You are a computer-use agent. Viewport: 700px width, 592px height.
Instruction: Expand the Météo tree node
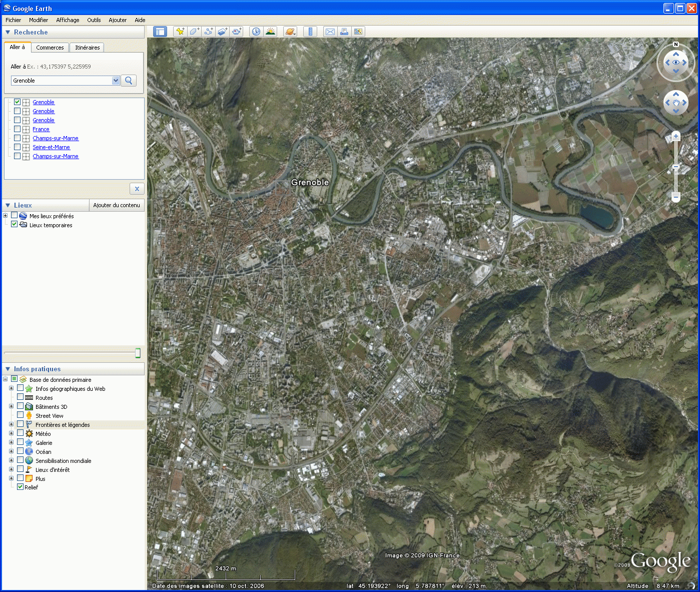pos(12,433)
